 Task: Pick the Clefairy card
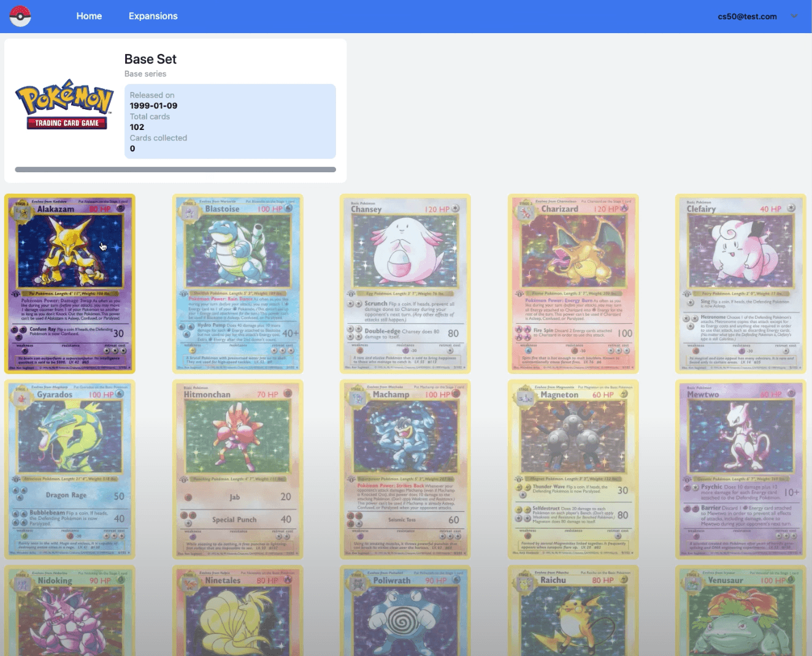(x=741, y=284)
